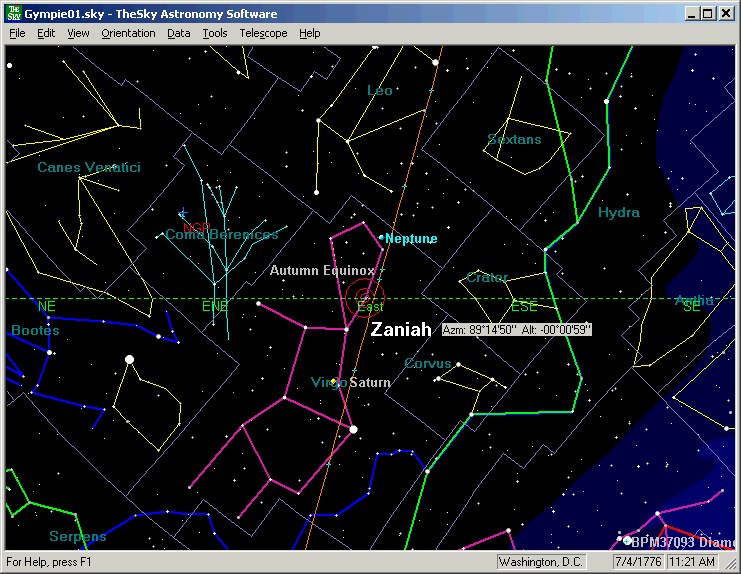
Task: Open the Telescope menu
Action: 263,33
